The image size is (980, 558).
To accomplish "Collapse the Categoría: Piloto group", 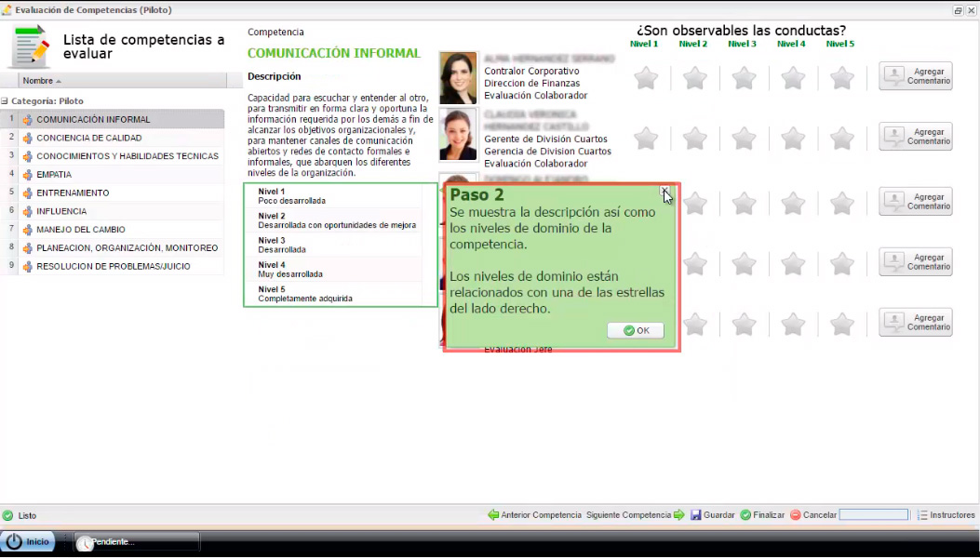I will (x=5, y=101).
